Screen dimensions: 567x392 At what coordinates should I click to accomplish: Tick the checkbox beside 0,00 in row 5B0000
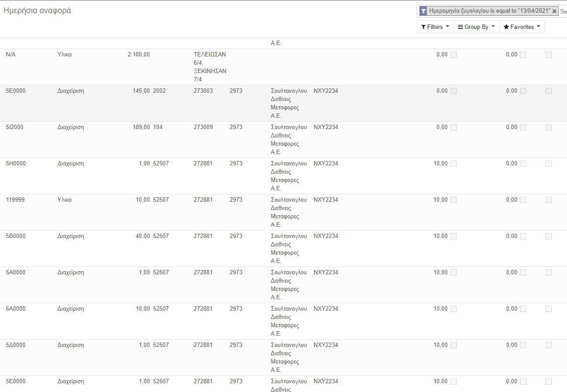523,236
